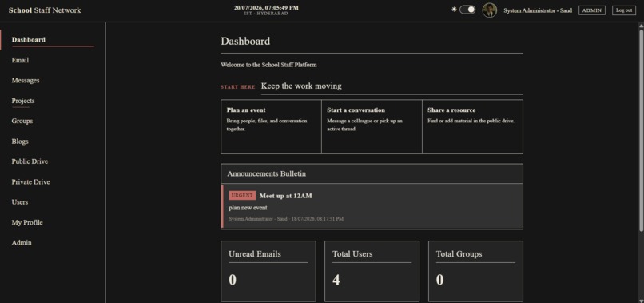Viewport: 644px width, 303px height.
Task: Open the Total Users stat card
Action: 372,271
